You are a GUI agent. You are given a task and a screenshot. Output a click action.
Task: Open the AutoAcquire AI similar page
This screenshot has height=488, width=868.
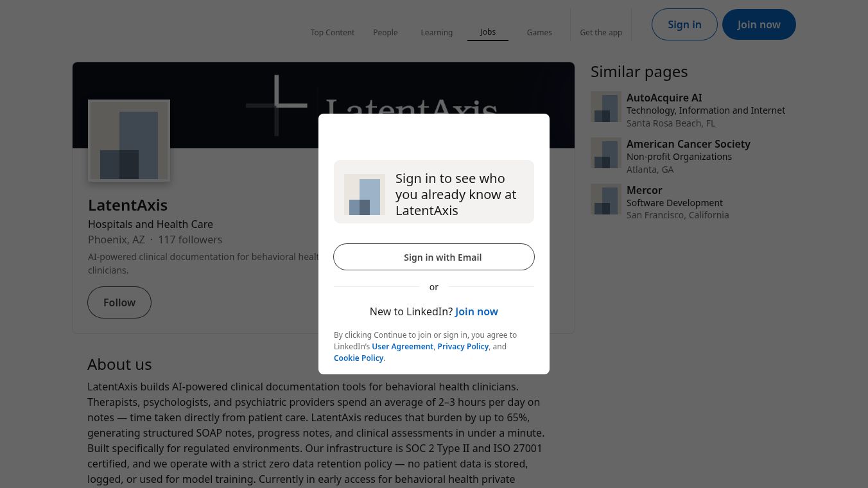tap(664, 98)
